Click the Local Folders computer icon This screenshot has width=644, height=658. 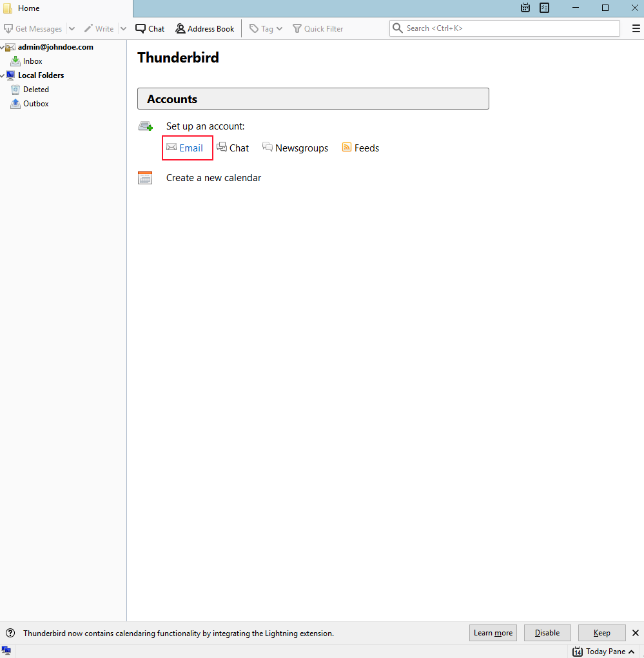click(x=10, y=75)
